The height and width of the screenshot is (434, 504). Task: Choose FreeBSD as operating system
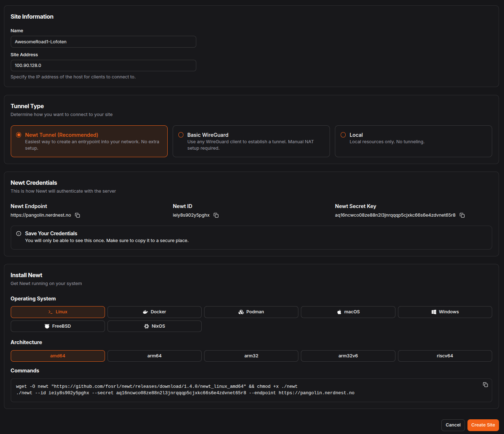coord(58,326)
